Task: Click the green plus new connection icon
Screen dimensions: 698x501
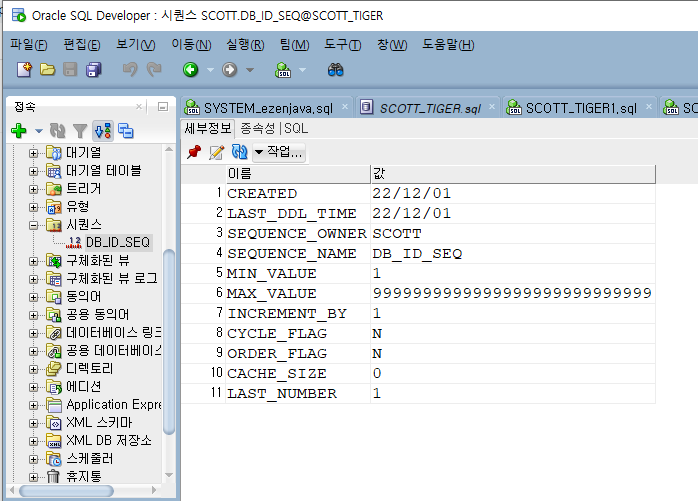Action: pyautogui.click(x=19, y=131)
